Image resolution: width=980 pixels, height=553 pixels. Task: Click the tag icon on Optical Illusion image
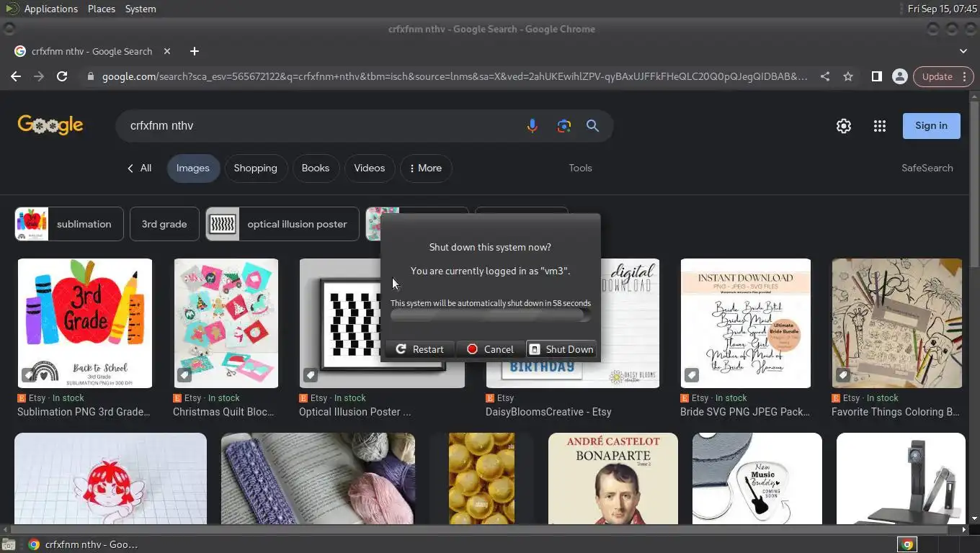(311, 375)
